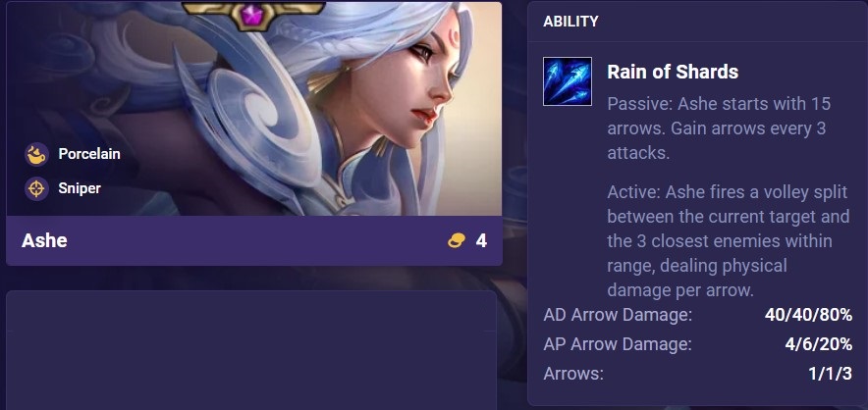Viewport: 868px width, 410px height.
Task: Click the 1/1/3 arrows value
Action: [x=831, y=374]
